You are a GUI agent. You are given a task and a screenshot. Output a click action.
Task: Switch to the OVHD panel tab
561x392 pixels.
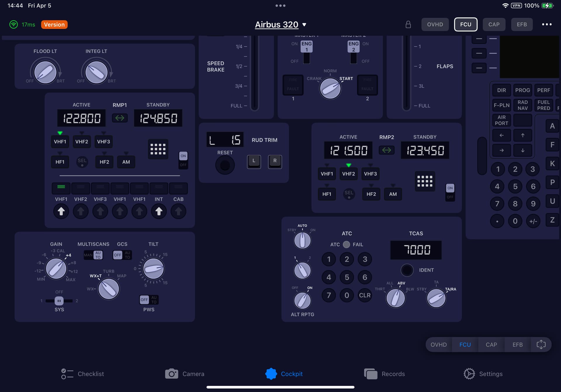[435, 25]
